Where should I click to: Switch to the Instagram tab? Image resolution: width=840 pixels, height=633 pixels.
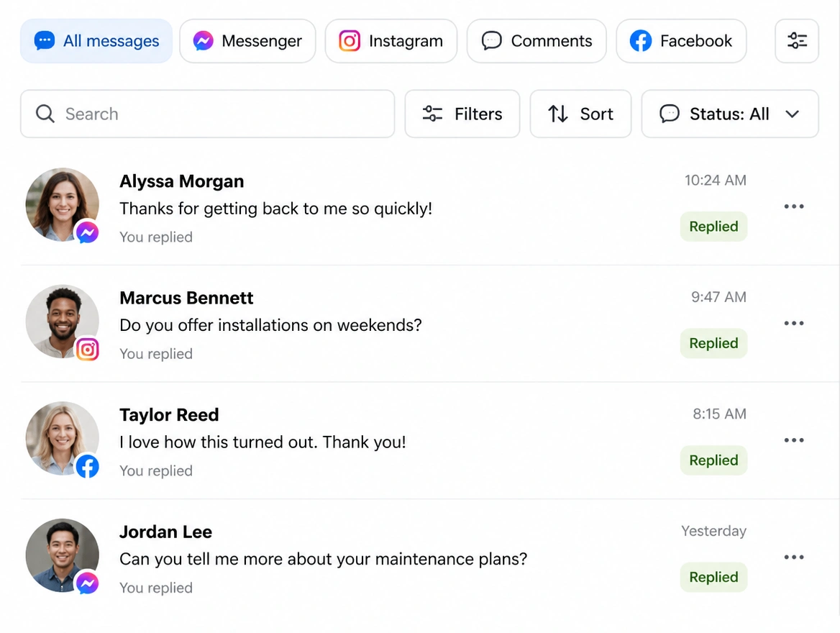coord(391,41)
